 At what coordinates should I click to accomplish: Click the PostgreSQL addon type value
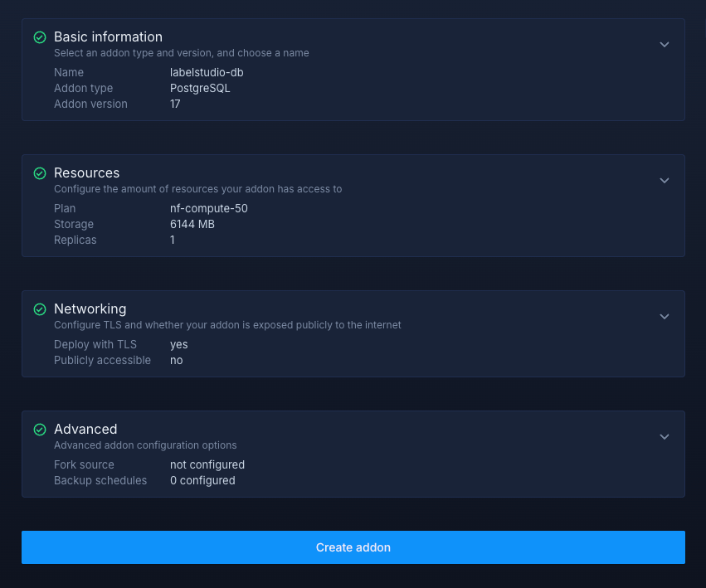[x=200, y=89]
